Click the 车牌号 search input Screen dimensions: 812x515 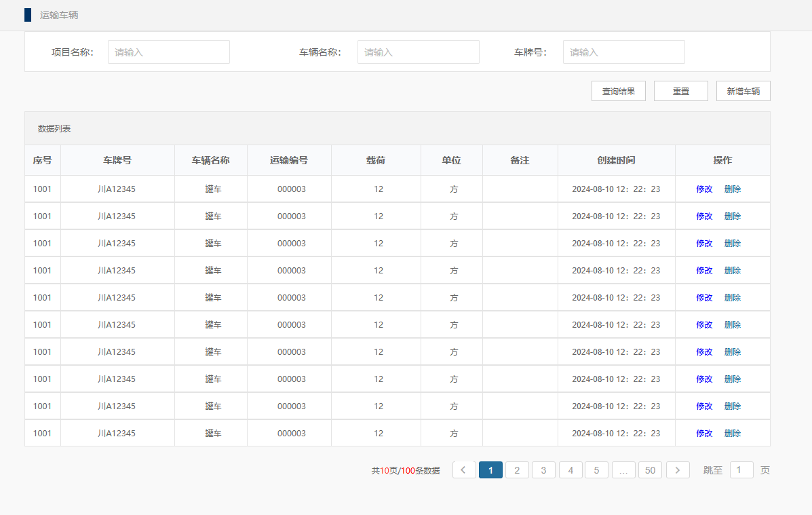tap(623, 52)
